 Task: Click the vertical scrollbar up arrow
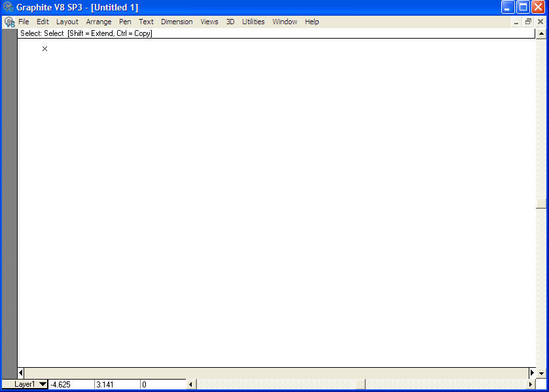tap(541, 34)
